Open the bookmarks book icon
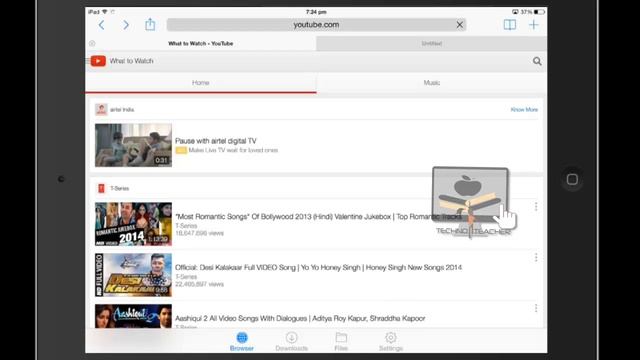The image size is (640, 360). tap(509, 25)
